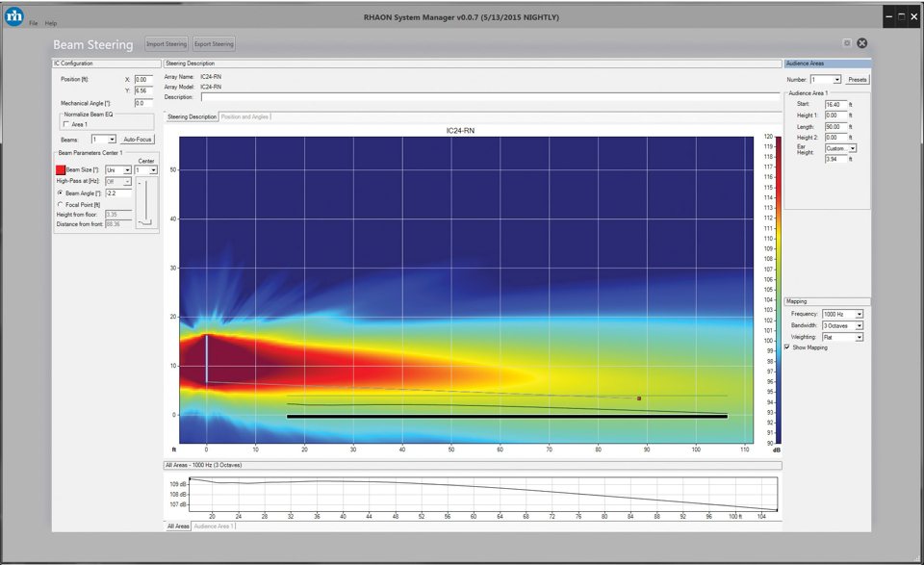Run Auto-Focus for the beams
The width and height of the screenshot is (924, 565).
138,140
